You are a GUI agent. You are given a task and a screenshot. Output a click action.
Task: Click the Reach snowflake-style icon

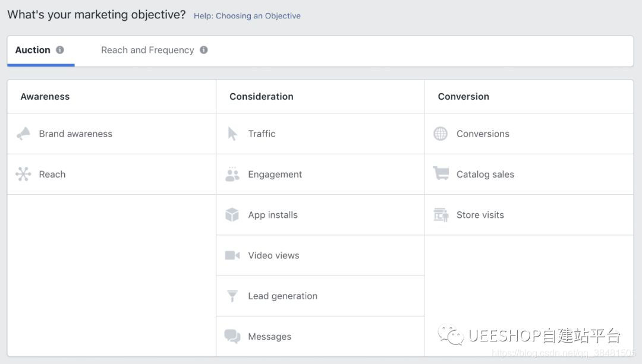[x=23, y=174]
